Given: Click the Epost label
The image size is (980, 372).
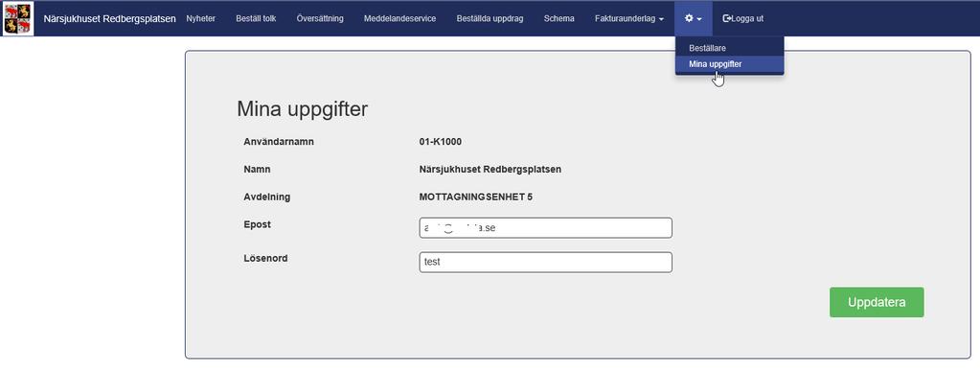Looking at the screenshot, I should pos(258,224).
